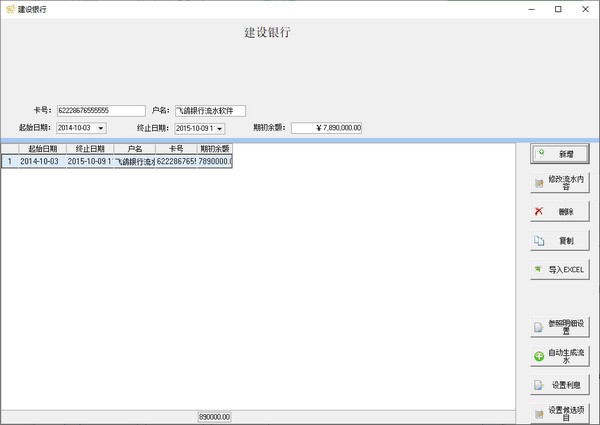Click the 期初余额 column header
The width and height of the screenshot is (600, 425).
click(x=215, y=149)
